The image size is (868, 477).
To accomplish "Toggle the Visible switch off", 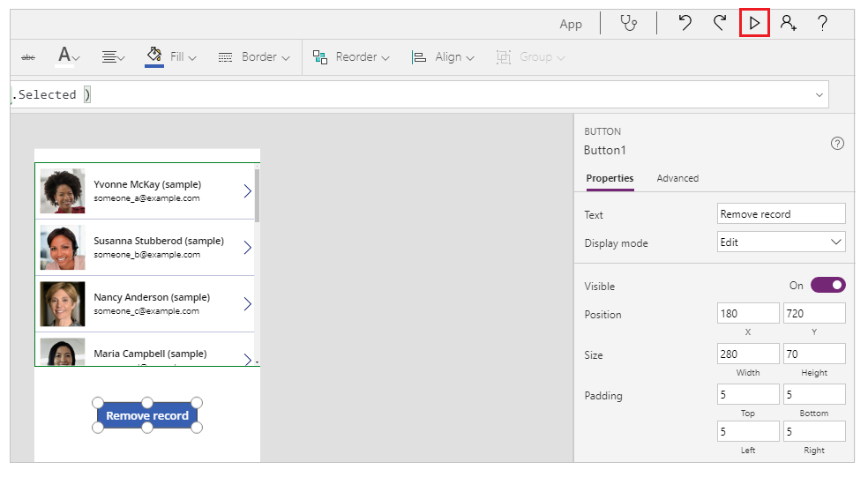I will click(x=827, y=285).
